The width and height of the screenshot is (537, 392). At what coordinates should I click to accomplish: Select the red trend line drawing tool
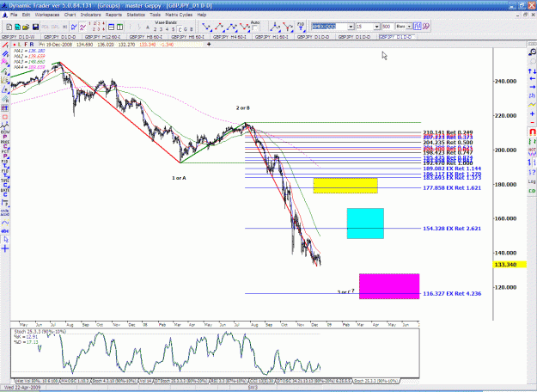point(5,46)
